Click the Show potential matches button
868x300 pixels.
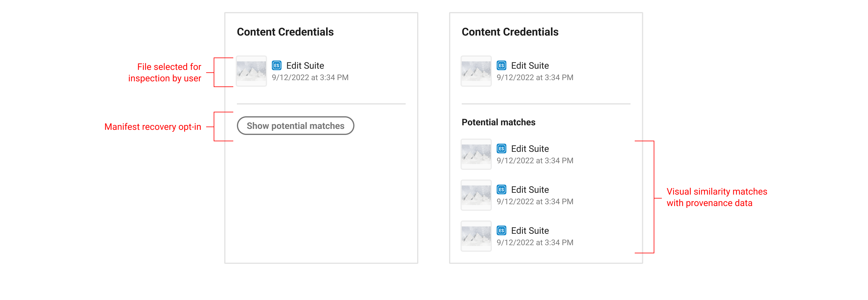tap(295, 126)
